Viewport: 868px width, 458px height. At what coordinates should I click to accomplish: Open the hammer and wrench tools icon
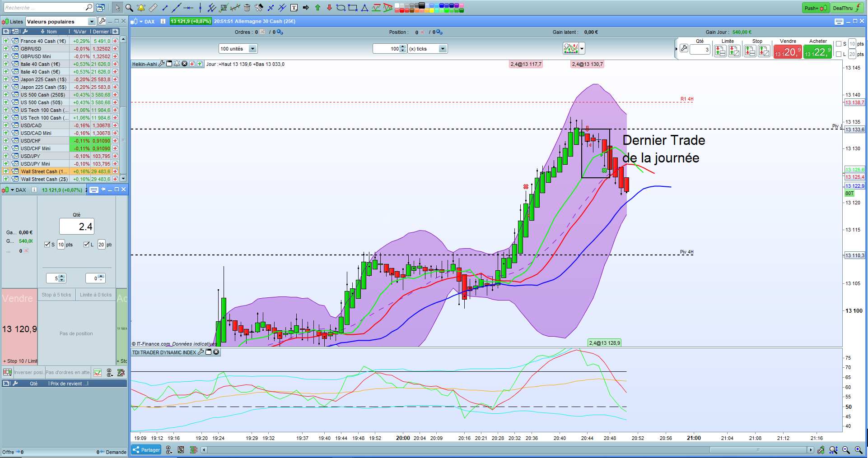click(259, 8)
